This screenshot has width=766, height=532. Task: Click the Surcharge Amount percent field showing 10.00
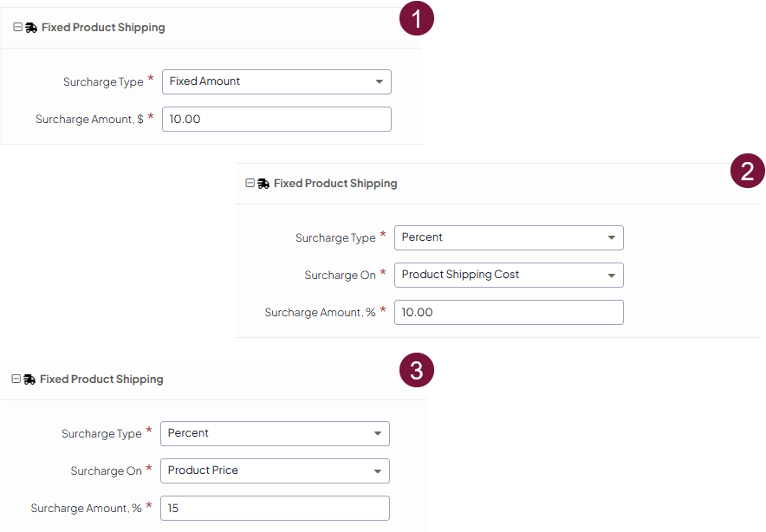coord(509,312)
